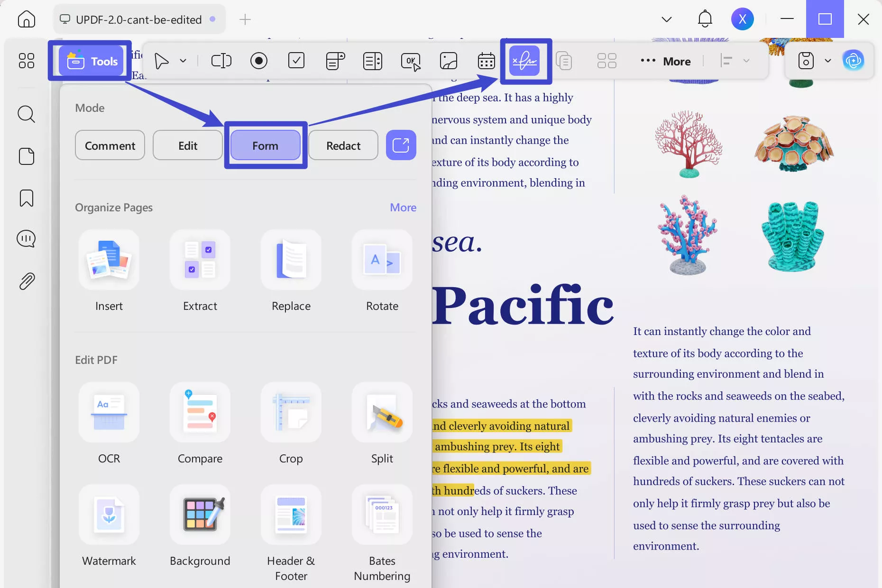Select the image field tool
Viewport: 882px width, 588px height.
tap(448, 61)
